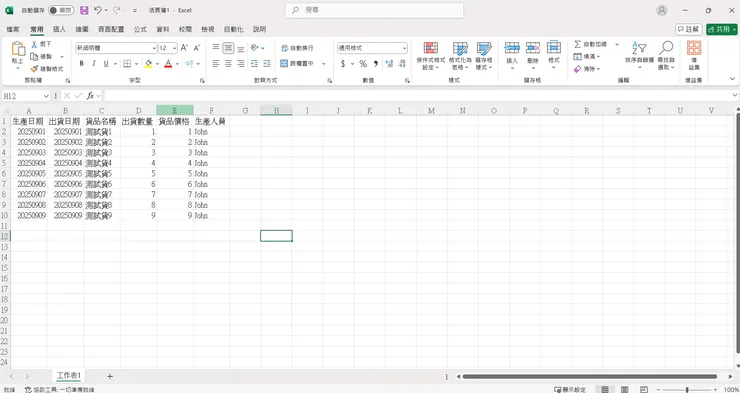
Task: Click the bottom align icon
Action: [241, 48]
